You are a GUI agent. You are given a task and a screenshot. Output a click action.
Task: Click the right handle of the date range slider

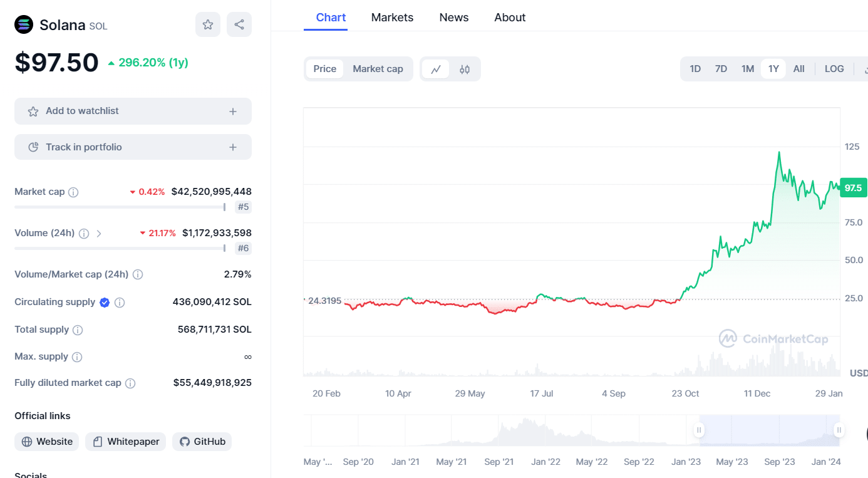[839, 430]
